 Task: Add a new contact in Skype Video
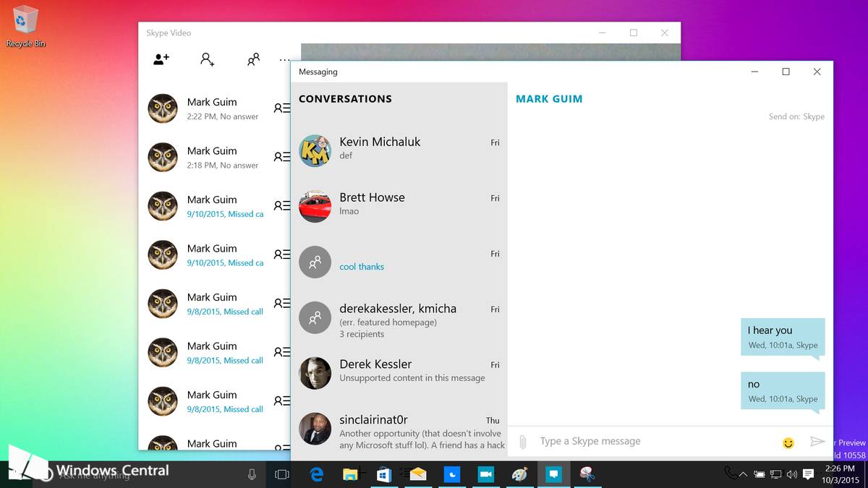pyautogui.click(x=161, y=60)
